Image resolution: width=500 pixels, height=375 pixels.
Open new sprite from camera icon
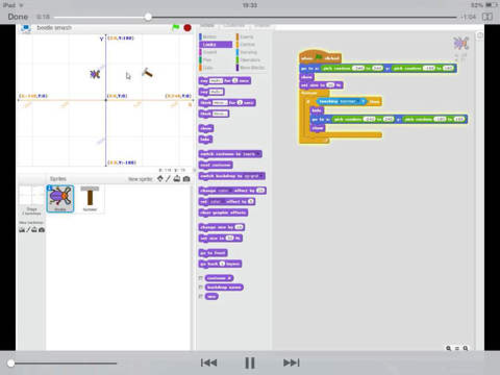tap(187, 179)
